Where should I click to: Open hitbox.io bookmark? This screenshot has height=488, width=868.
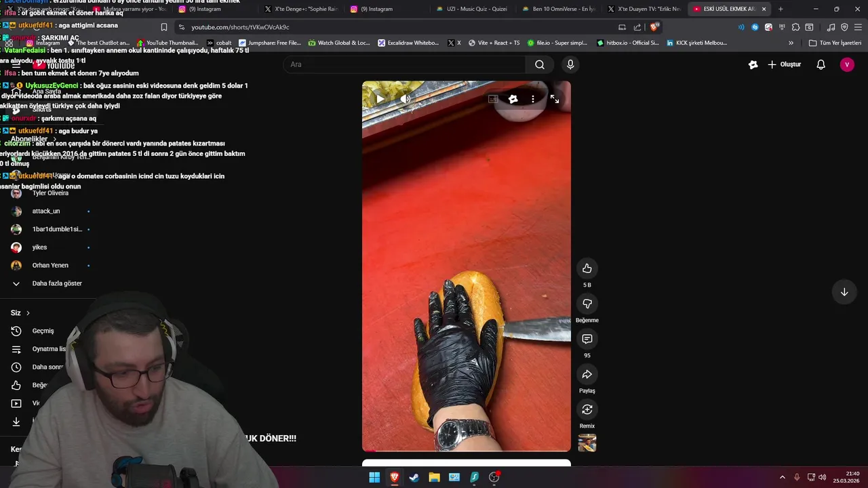click(627, 43)
